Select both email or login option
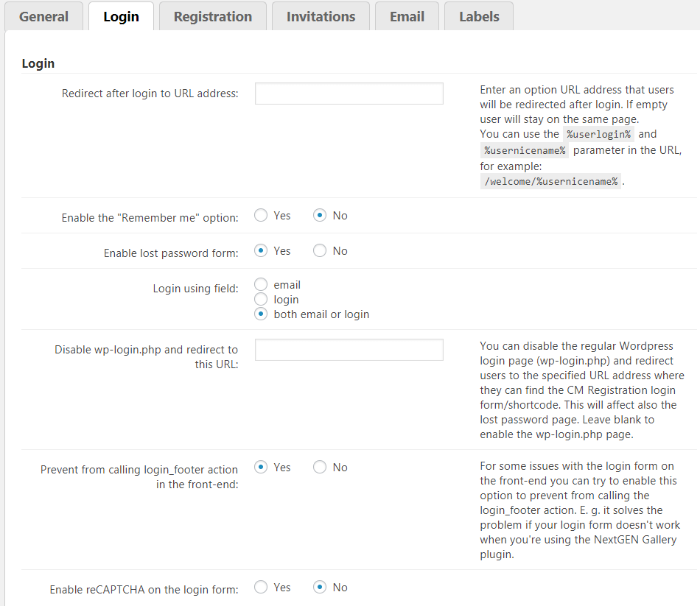This screenshot has width=700, height=606. click(261, 314)
